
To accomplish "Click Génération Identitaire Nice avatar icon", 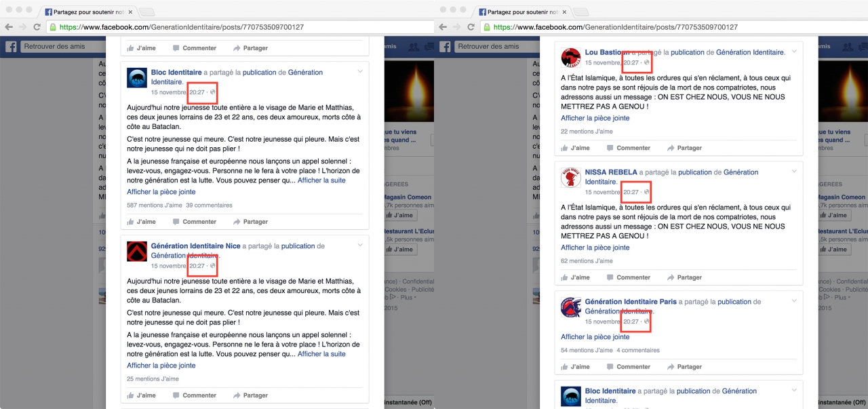I will (x=137, y=252).
